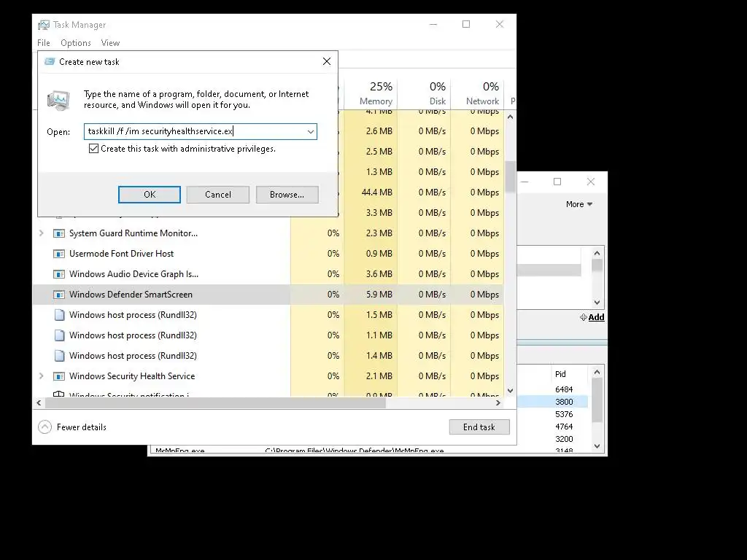Image resolution: width=747 pixels, height=560 pixels.
Task: Cancel the Create new task dialog
Action: point(217,194)
